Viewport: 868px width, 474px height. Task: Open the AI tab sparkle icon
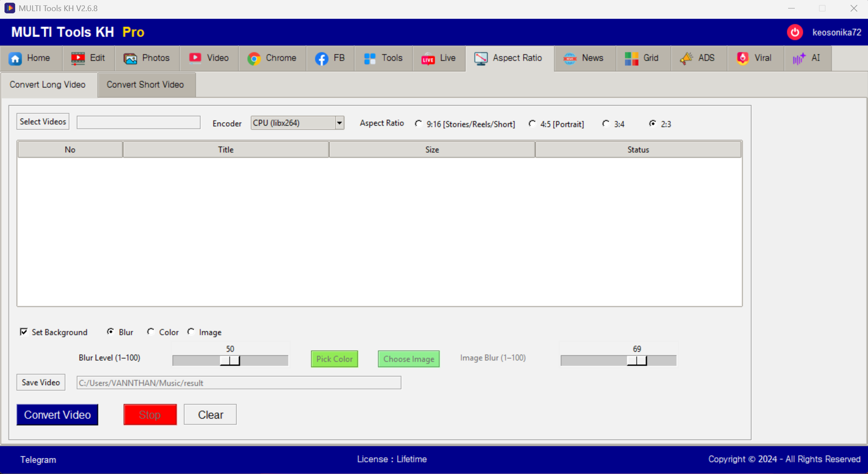click(799, 58)
